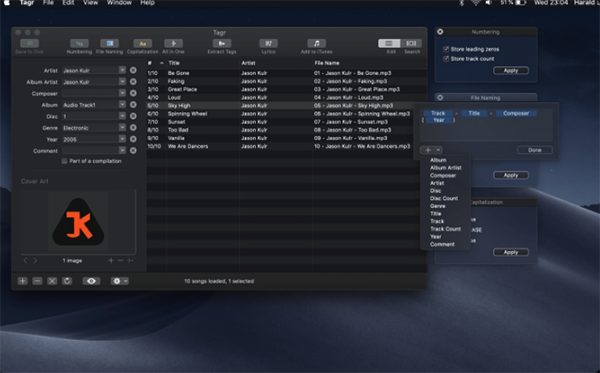Expand the Comment field dropdown

pyautogui.click(x=122, y=150)
